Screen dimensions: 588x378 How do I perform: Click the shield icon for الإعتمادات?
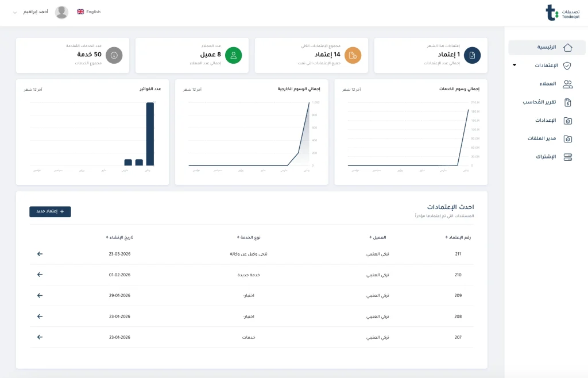click(x=567, y=65)
